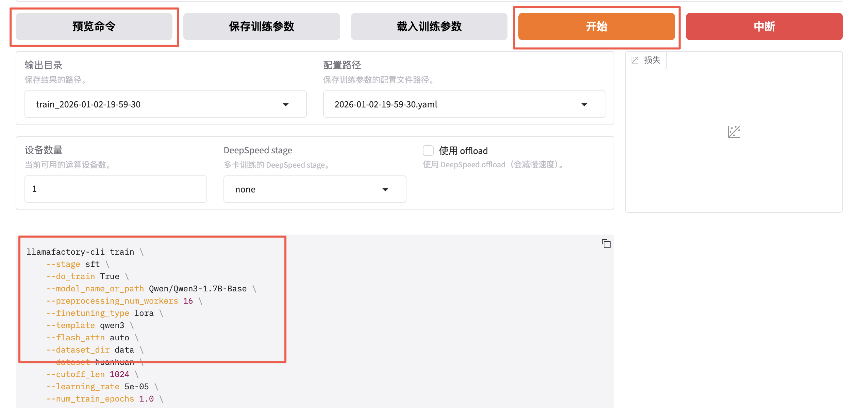Expand the DeepSpeed stage dropdown
The width and height of the screenshot is (868, 408).
tap(385, 189)
